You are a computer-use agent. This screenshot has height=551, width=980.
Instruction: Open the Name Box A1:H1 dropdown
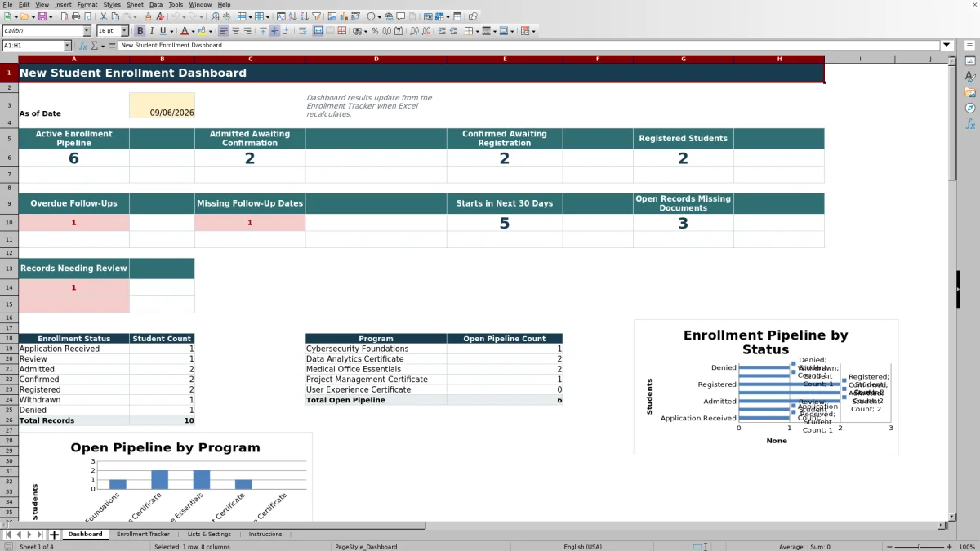click(x=67, y=46)
